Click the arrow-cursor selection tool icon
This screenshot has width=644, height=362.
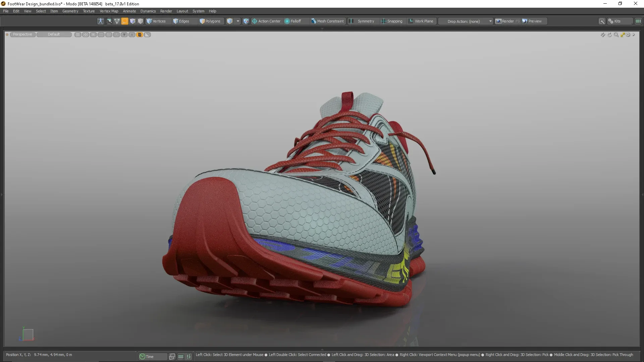point(109,21)
